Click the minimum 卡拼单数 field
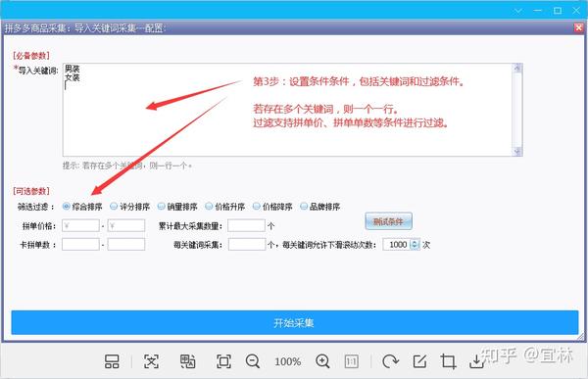Image resolution: width=588 pixels, height=379 pixels. [x=80, y=245]
